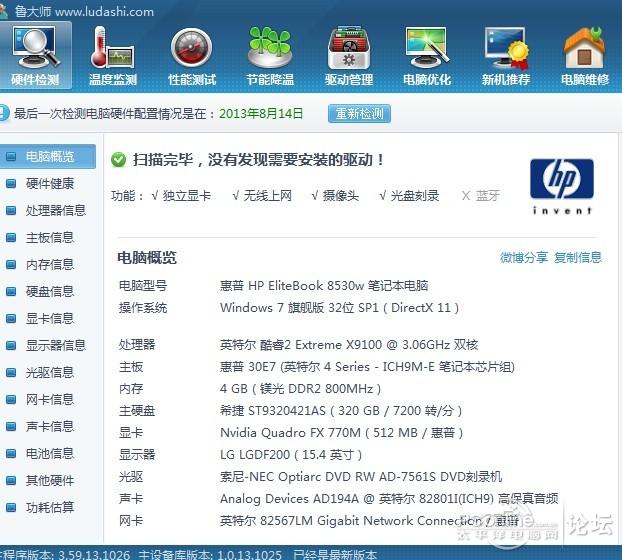Open 显卡信息 in the sidebar

[50, 318]
